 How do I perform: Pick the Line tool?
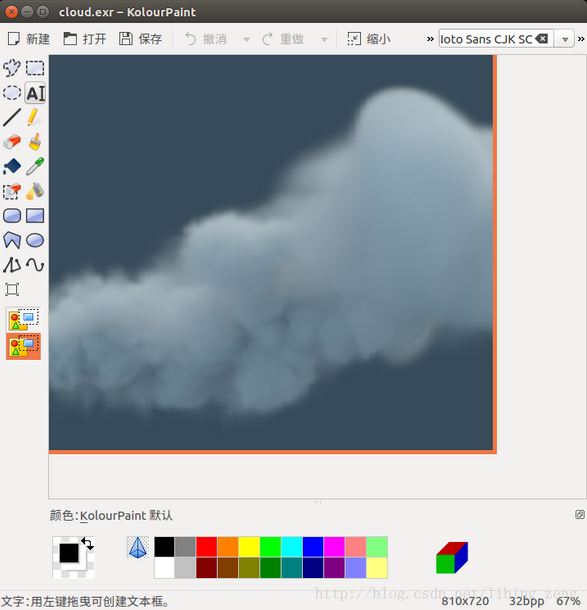12,117
